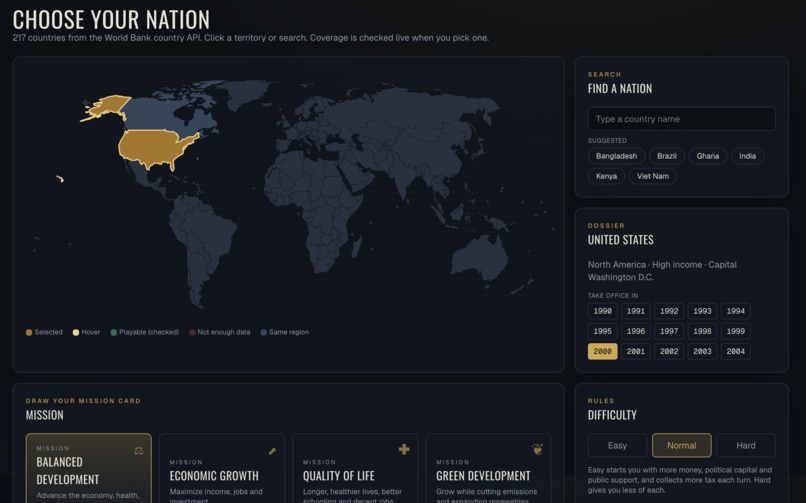Click Hawaii islands on the map

click(x=60, y=179)
